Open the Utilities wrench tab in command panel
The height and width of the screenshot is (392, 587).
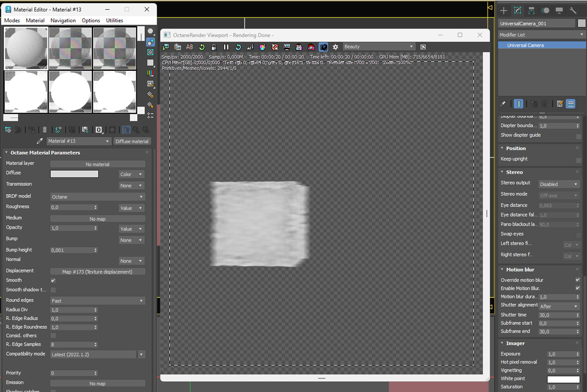(x=573, y=10)
